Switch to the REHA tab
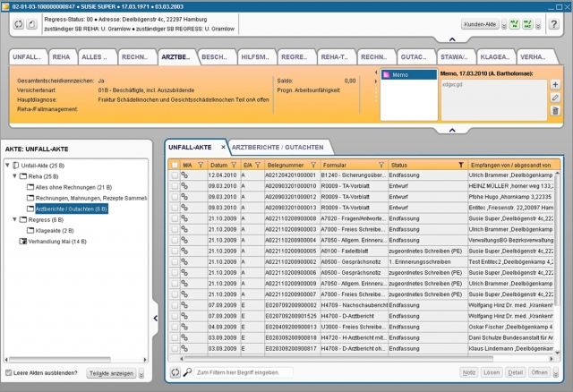The height and width of the screenshot is (392, 573). tap(61, 57)
